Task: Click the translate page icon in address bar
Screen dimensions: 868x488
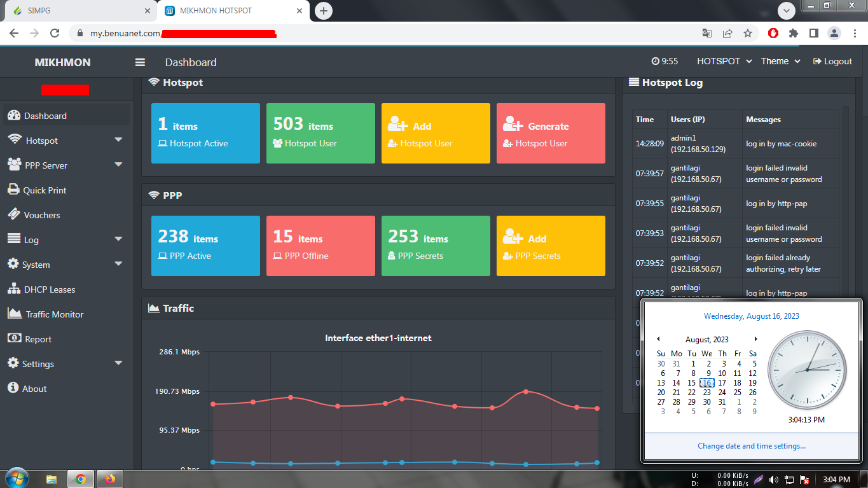Action: point(707,33)
